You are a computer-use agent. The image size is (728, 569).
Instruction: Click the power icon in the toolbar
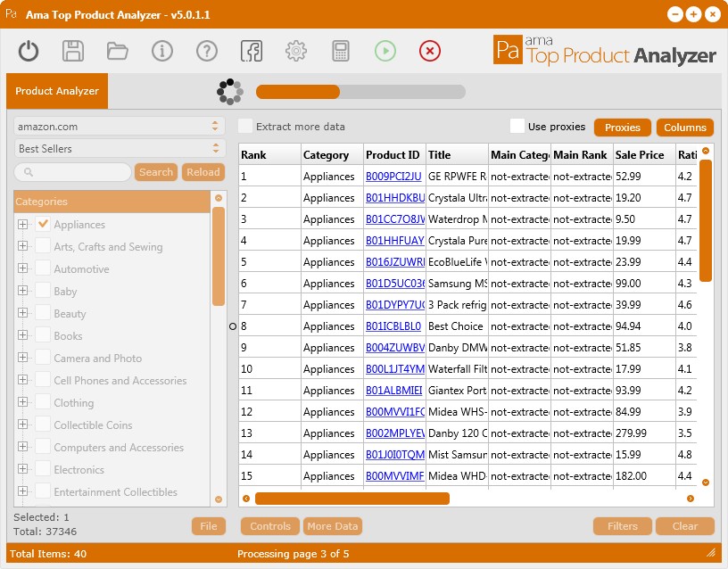pos(29,51)
